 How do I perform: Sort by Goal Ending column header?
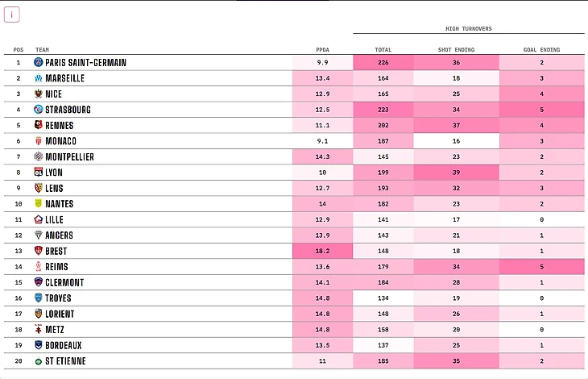(541, 50)
